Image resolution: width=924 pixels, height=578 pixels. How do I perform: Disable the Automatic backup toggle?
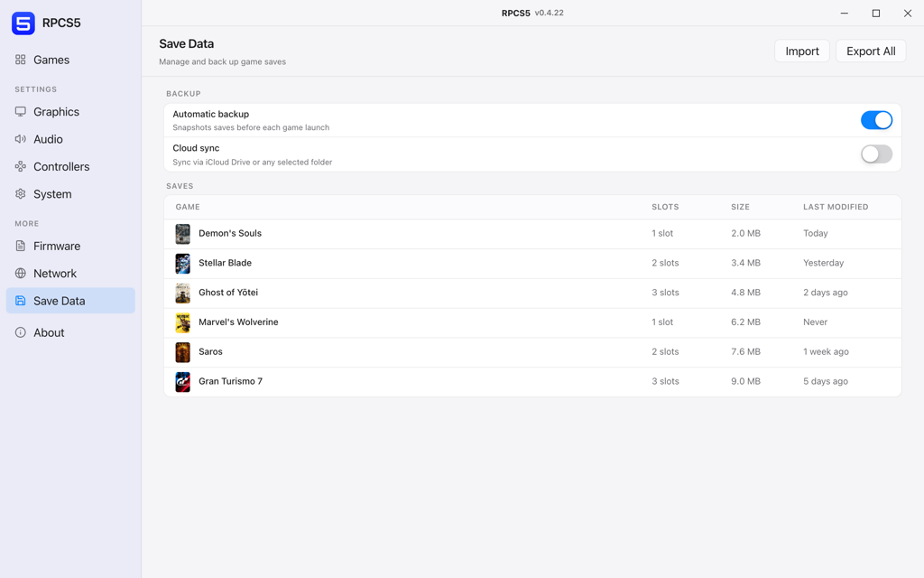[x=876, y=120]
